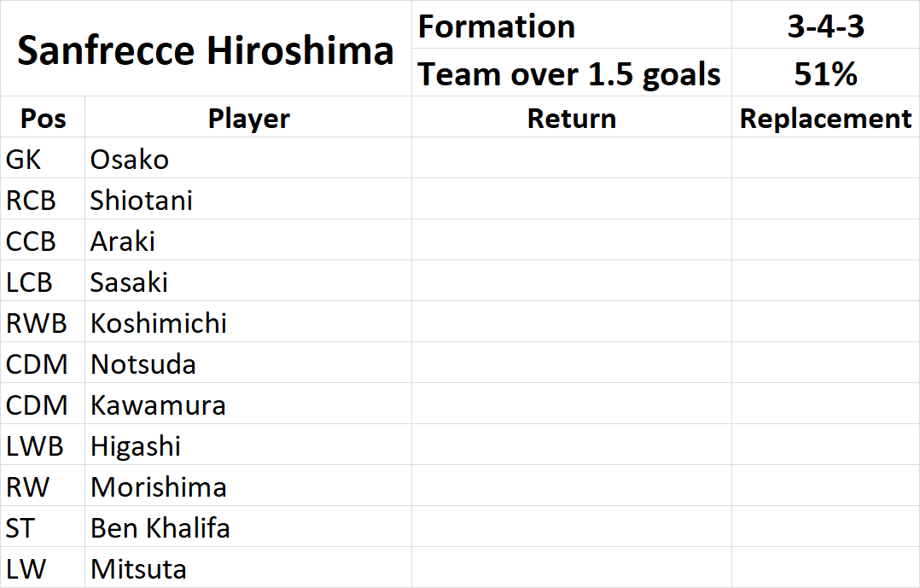Select the empty Return cell for Osako

(572, 159)
